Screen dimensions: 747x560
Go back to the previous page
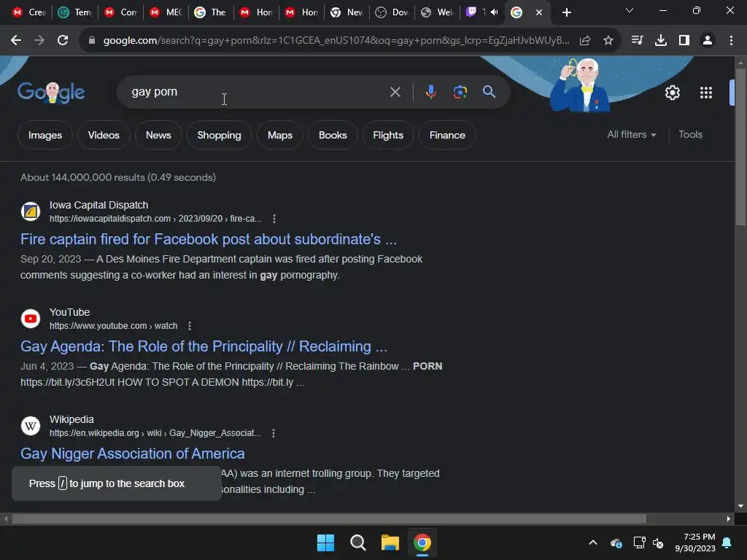pos(16,41)
